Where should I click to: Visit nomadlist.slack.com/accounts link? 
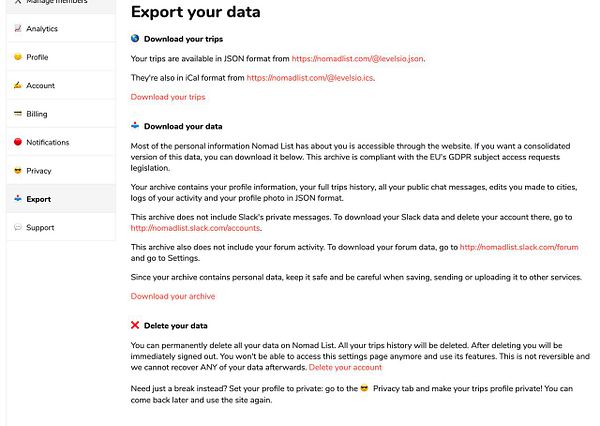(x=195, y=228)
